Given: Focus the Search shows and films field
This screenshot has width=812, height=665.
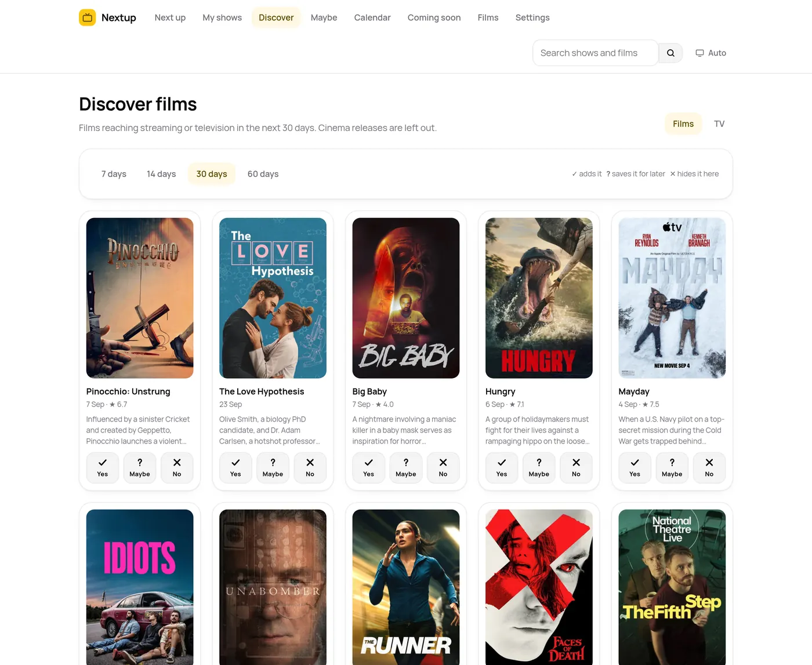Looking at the screenshot, I should (595, 53).
